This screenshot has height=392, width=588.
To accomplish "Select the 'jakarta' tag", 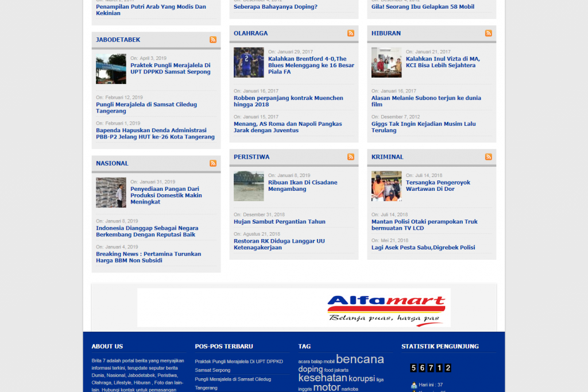I will [x=341, y=371].
